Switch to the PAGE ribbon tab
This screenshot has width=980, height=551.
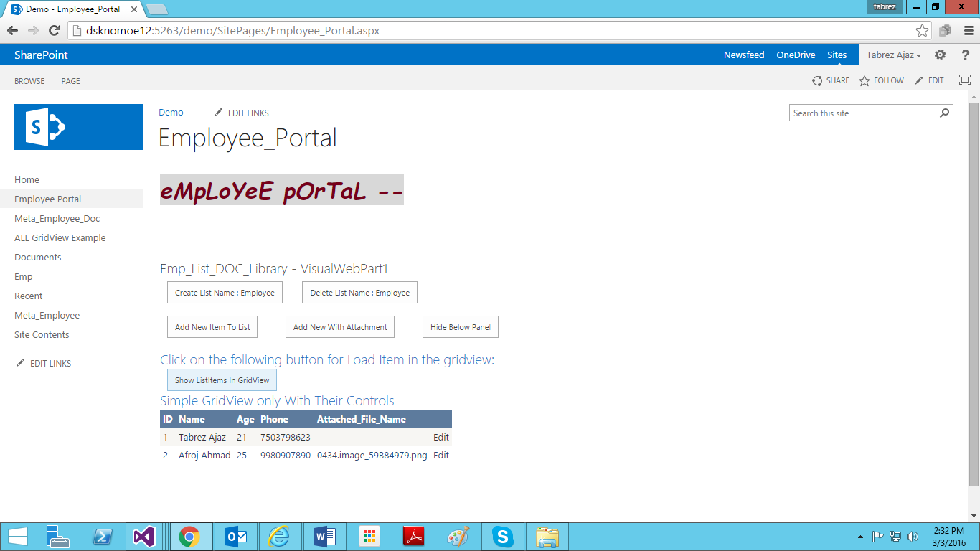tap(70, 81)
